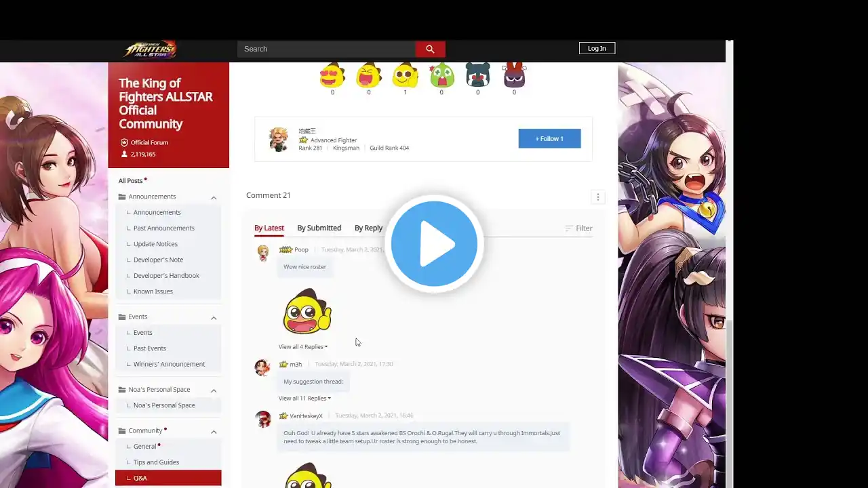Expand View all 11 Replies

tap(304, 399)
